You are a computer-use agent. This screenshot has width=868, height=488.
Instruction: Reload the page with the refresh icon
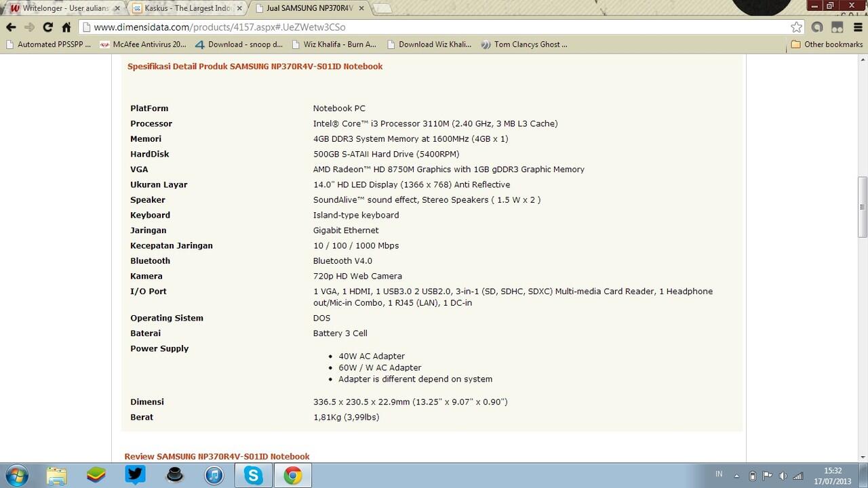tap(47, 27)
